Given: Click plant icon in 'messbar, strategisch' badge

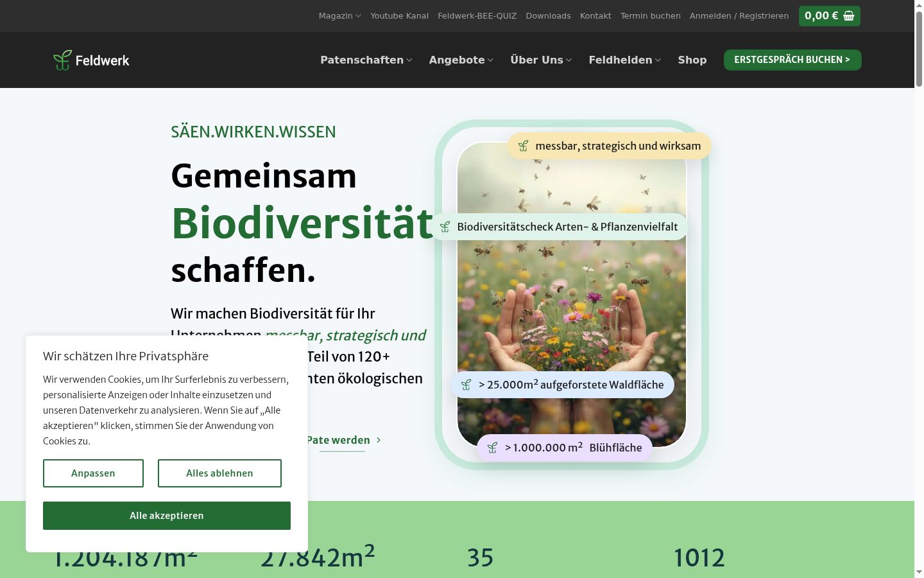Looking at the screenshot, I should [523, 146].
